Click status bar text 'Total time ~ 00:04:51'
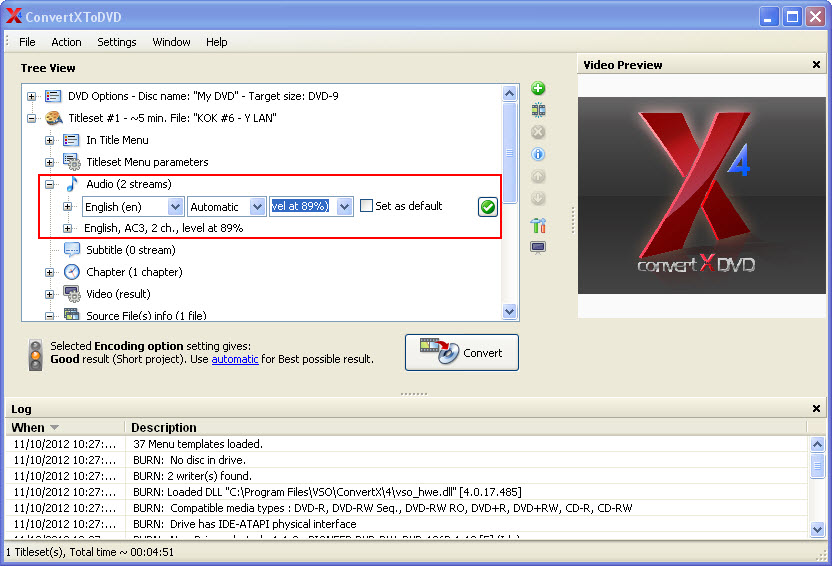Screen dimensions: 832x566 (x=122, y=552)
